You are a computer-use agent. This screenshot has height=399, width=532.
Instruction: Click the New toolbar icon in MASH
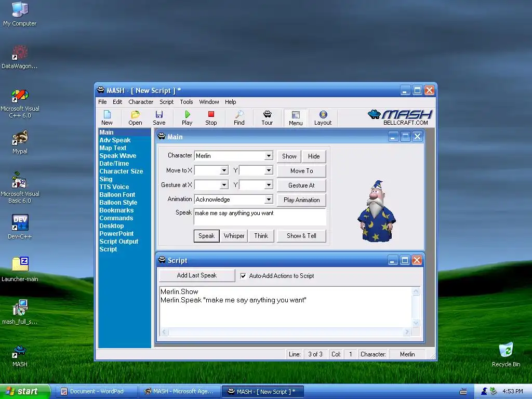[107, 118]
